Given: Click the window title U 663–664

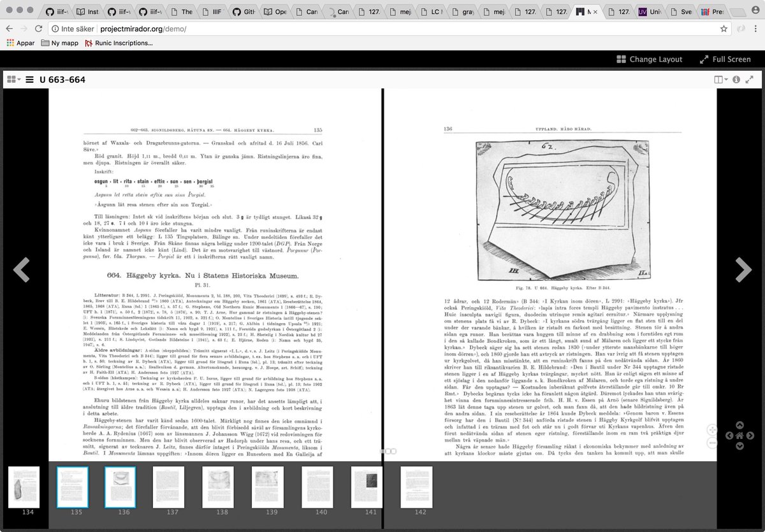Looking at the screenshot, I should click(62, 80).
